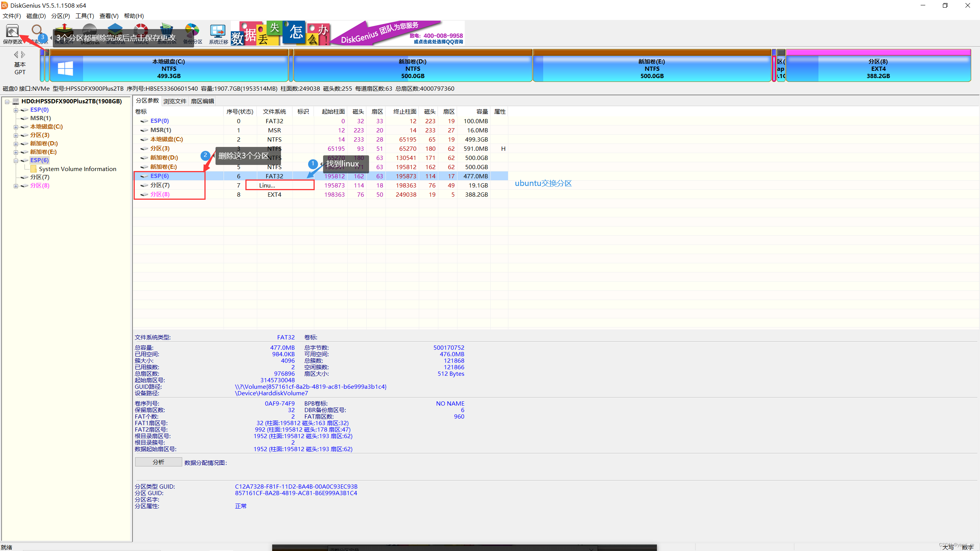Click drive icon of 分区(8) table row

tap(144, 194)
